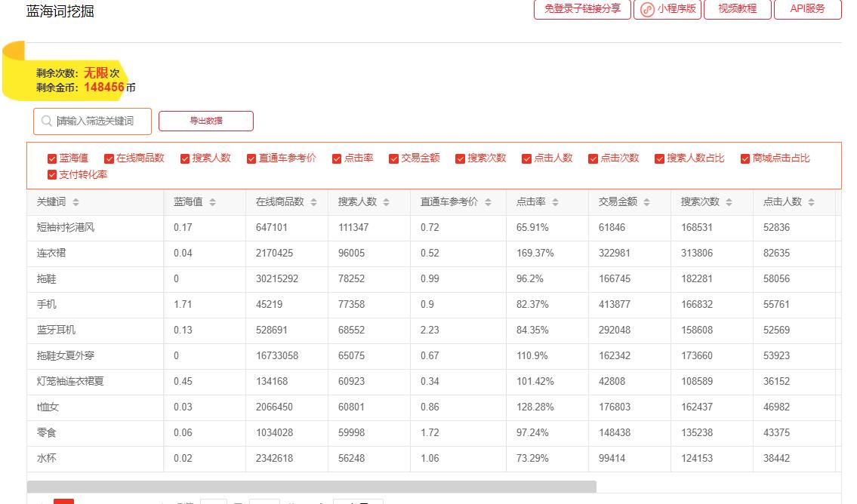The width and height of the screenshot is (857, 504).
Task: Open the API服务 page
Action: point(807,10)
